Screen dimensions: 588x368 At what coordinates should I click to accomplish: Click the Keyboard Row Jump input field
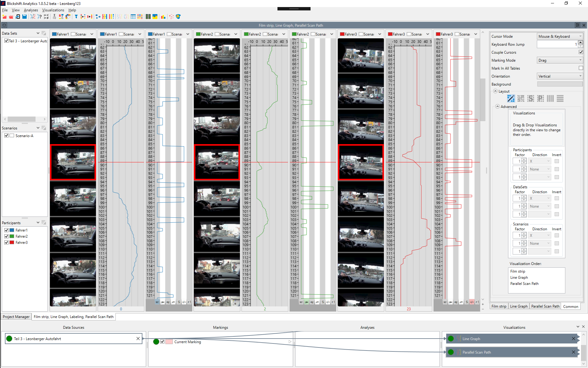(x=557, y=44)
